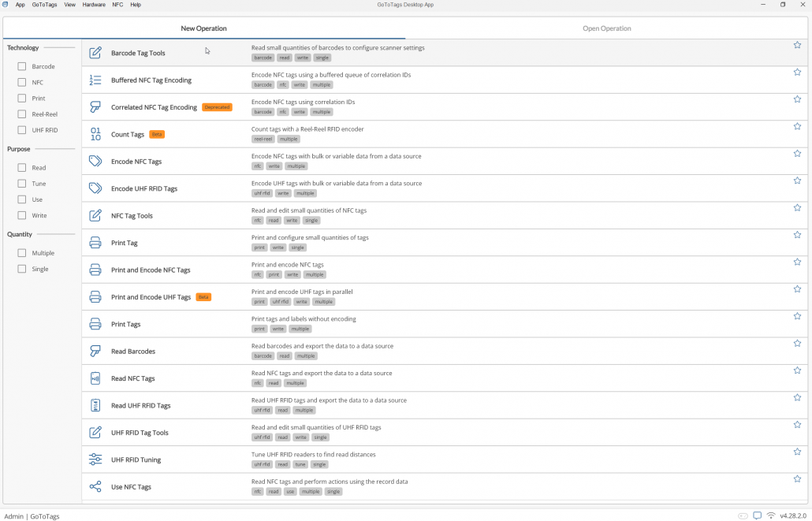Select the Use NFC Tags branching icon
Image resolution: width=812 pixels, height=521 pixels.
(x=95, y=486)
